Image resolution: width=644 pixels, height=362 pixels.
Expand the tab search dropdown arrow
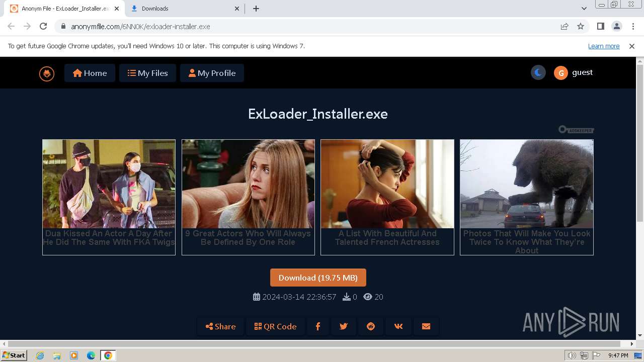pos(584,9)
